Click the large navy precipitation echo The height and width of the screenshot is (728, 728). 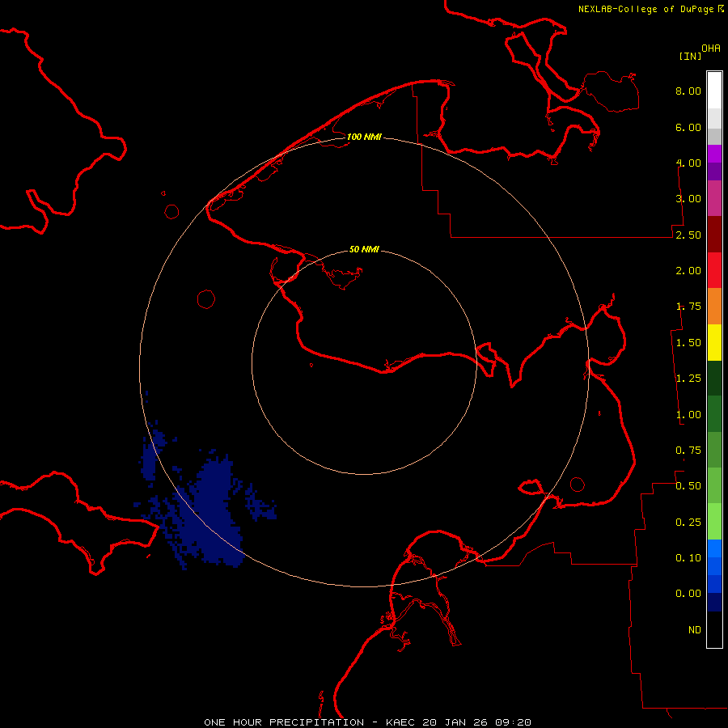tap(211, 510)
